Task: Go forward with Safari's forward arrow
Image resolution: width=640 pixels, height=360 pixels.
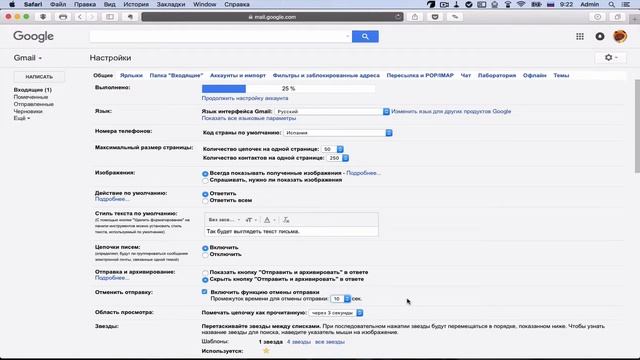Action: tap(92, 17)
